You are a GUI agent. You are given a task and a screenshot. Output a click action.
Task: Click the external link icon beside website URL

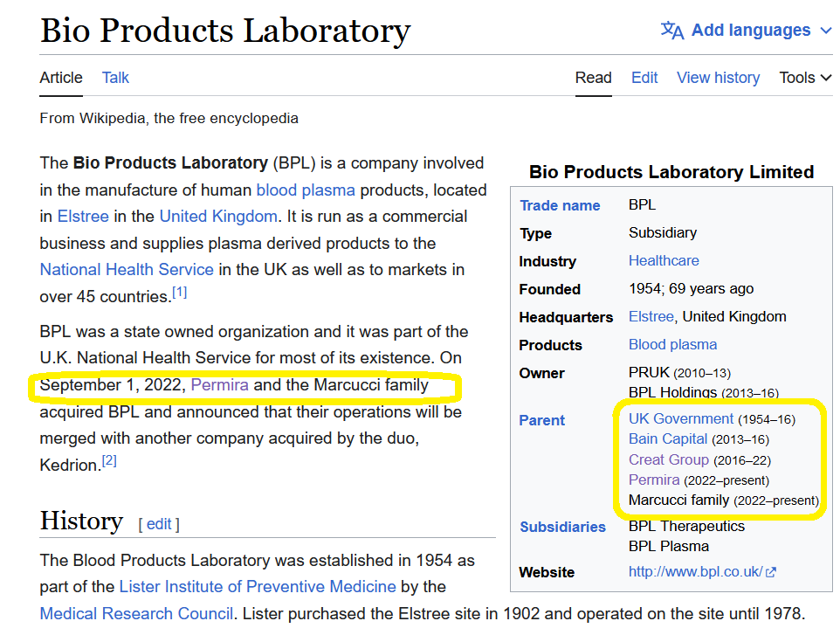click(x=771, y=572)
